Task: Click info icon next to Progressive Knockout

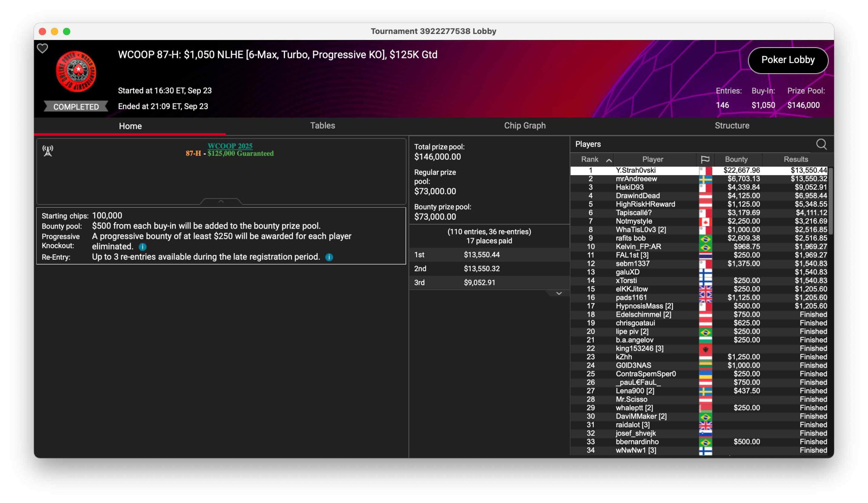Action: 142,247
